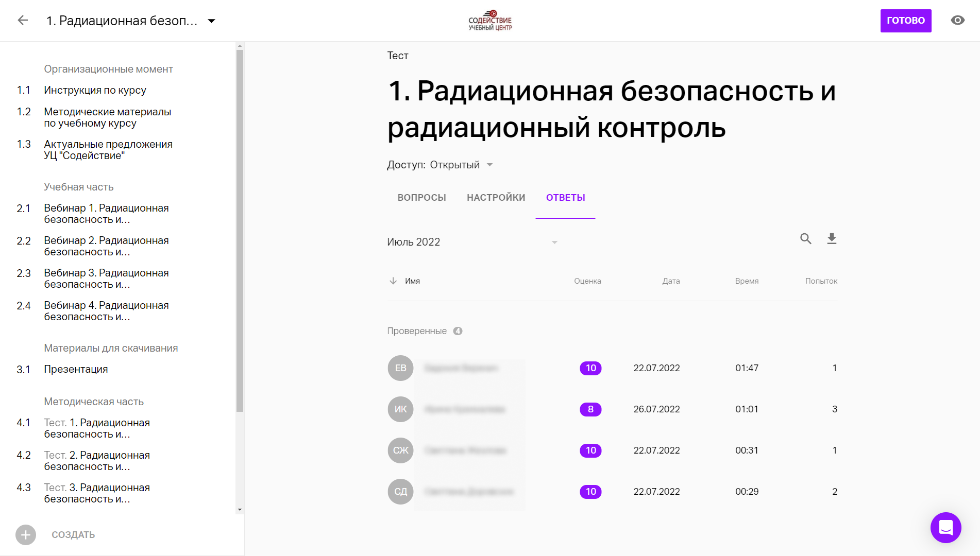980x556 pixels.
Task: Click the Методическая часть section header
Action: coord(94,402)
